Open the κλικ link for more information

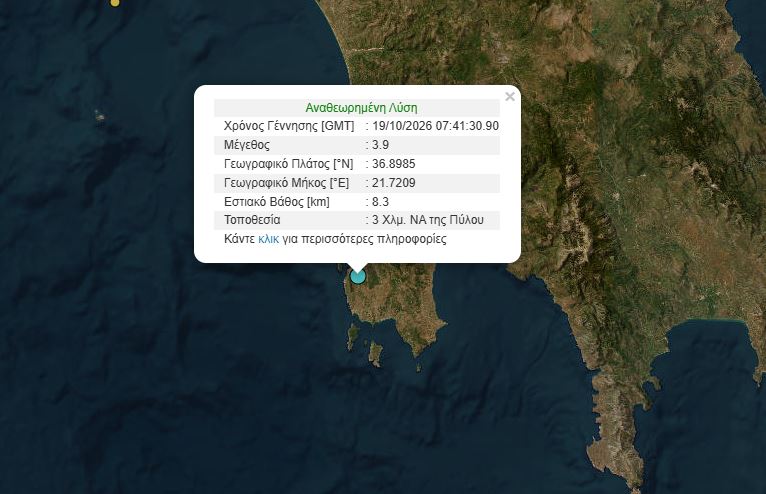[x=268, y=239]
